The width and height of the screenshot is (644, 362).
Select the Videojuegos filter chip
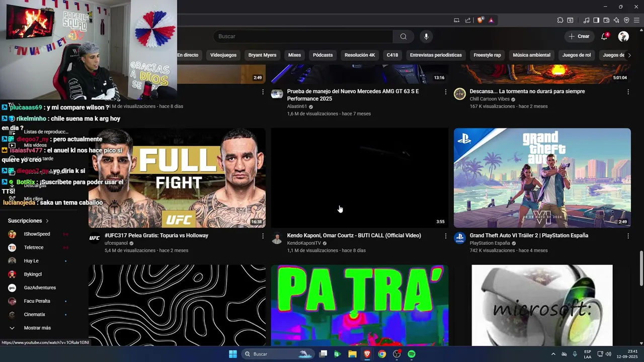click(223, 55)
